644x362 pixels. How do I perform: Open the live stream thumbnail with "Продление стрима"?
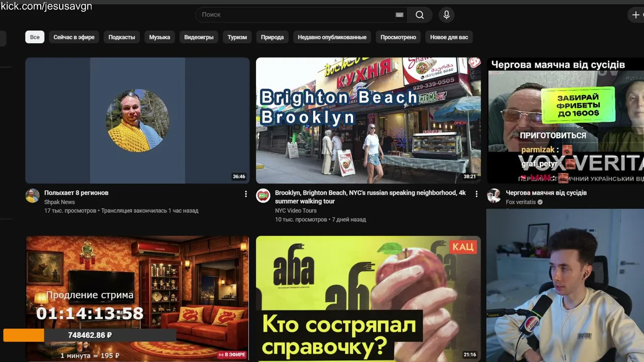[x=137, y=299]
